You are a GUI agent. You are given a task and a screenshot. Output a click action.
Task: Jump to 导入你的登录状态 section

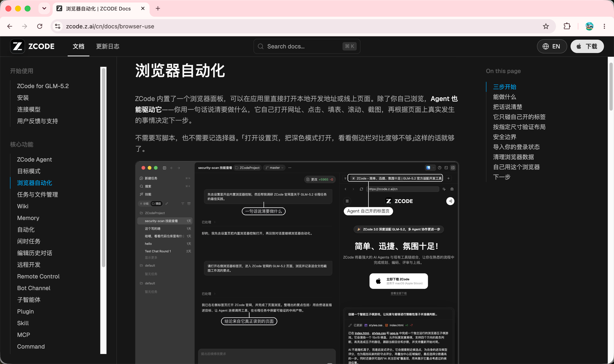pos(516,147)
